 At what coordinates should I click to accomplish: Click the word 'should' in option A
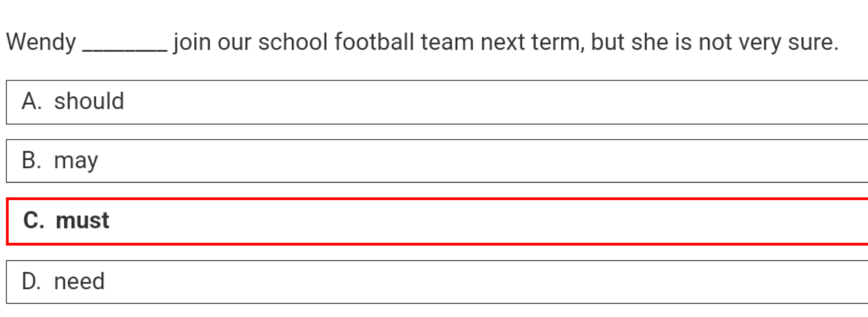coord(89,101)
